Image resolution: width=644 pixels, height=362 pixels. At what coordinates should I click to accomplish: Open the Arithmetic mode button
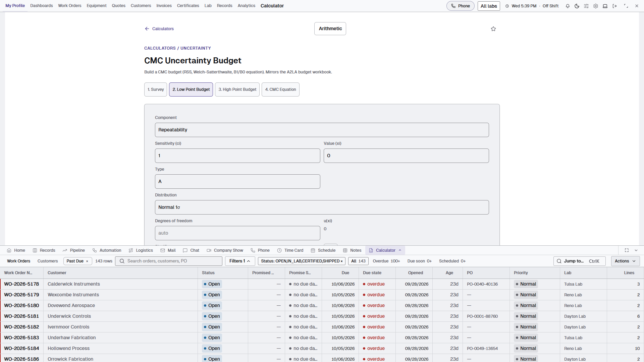(x=330, y=29)
